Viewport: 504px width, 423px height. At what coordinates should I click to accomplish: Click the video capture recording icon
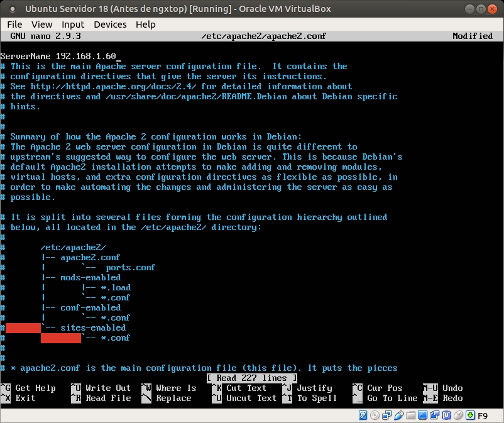[434, 415]
